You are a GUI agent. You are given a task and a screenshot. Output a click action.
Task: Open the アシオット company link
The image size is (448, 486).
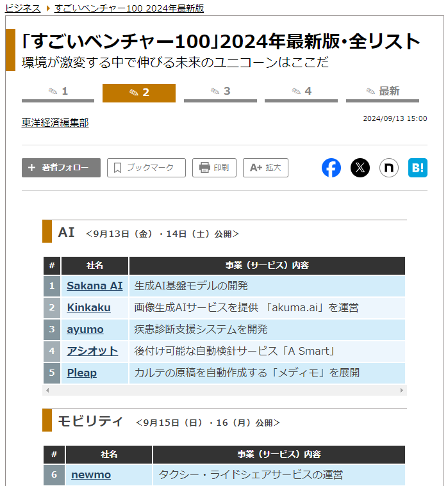[92, 351]
